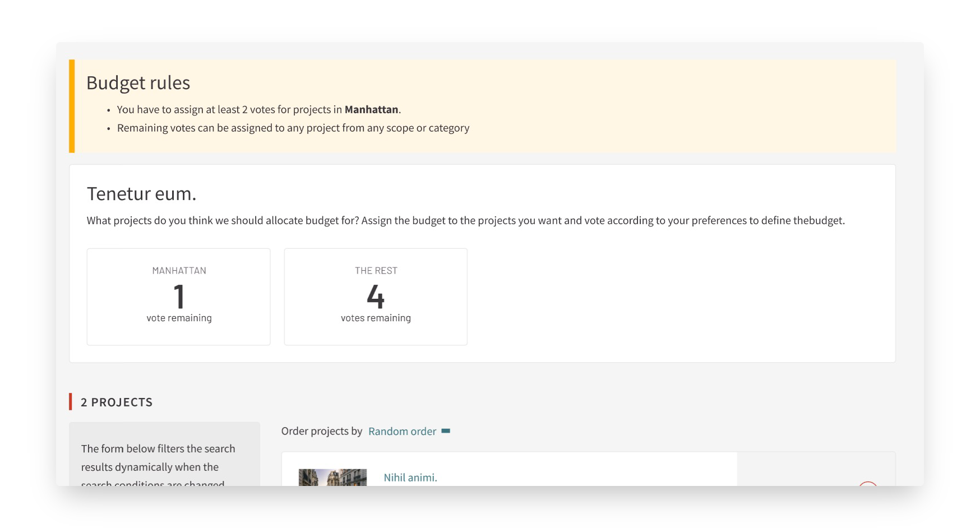
Task: Open the Random order sorting dropdown
Action: [403, 431]
